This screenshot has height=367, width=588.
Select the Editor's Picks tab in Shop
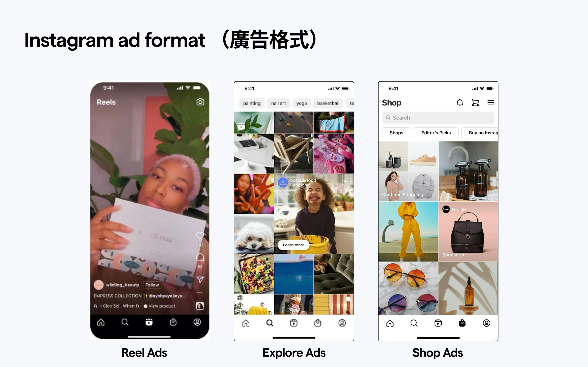click(436, 133)
